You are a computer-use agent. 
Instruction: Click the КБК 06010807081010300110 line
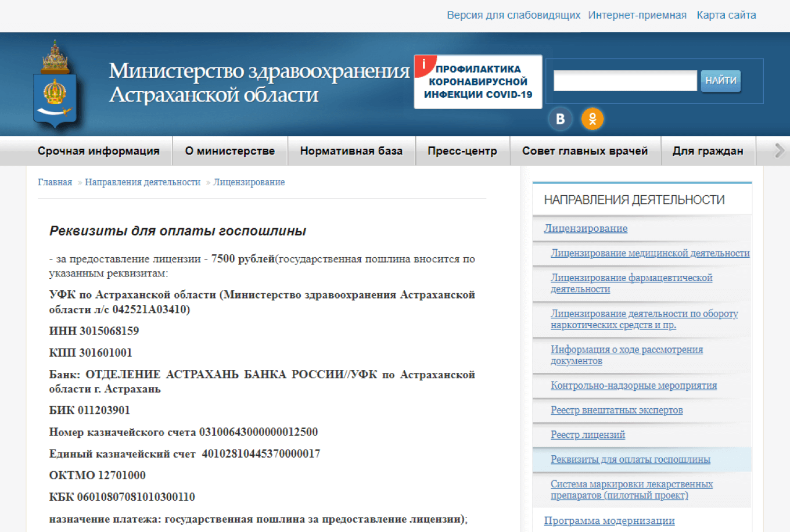(122, 497)
